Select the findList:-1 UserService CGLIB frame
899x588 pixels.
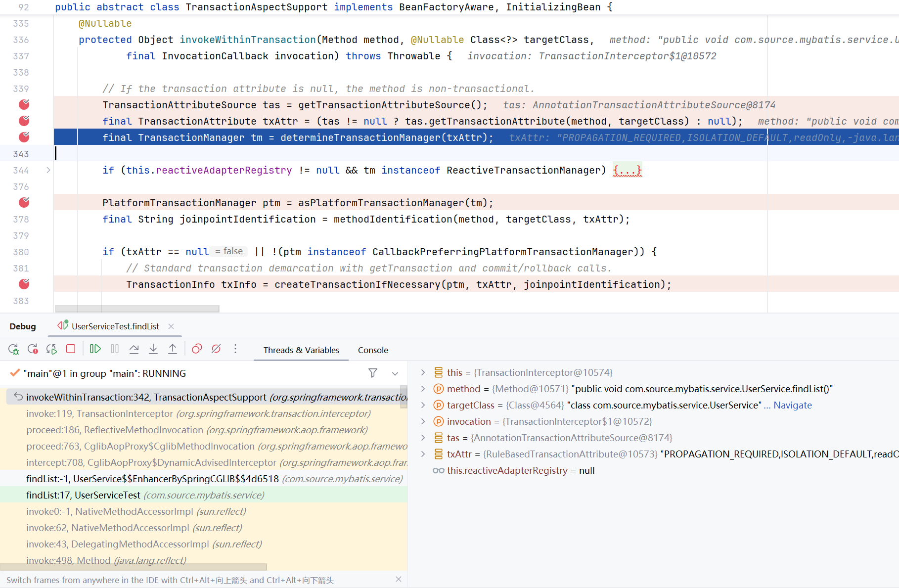(x=204, y=479)
